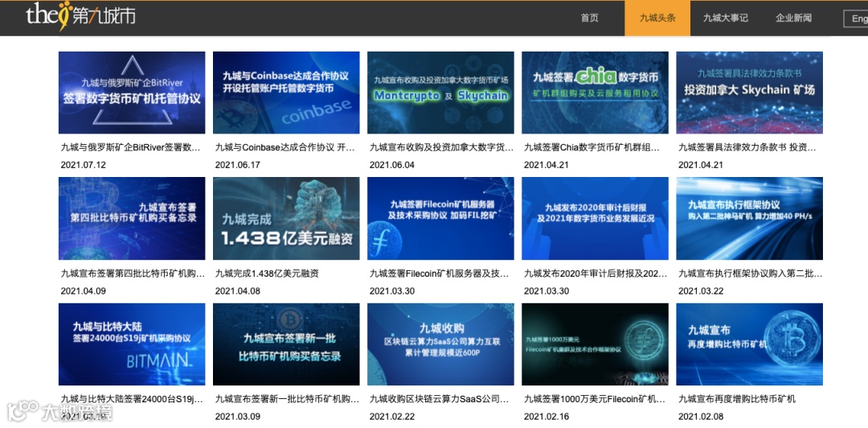Open the 企业新闻 nav item
Image resolution: width=868 pixels, height=428 pixels.
point(793,19)
